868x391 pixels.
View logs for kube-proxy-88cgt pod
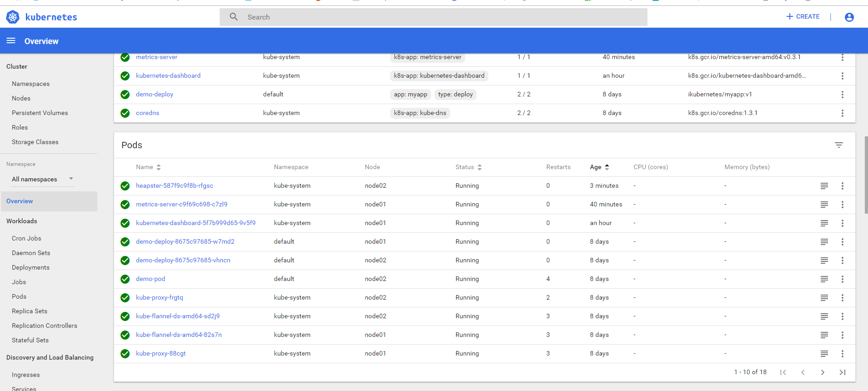click(x=824, y=354)
